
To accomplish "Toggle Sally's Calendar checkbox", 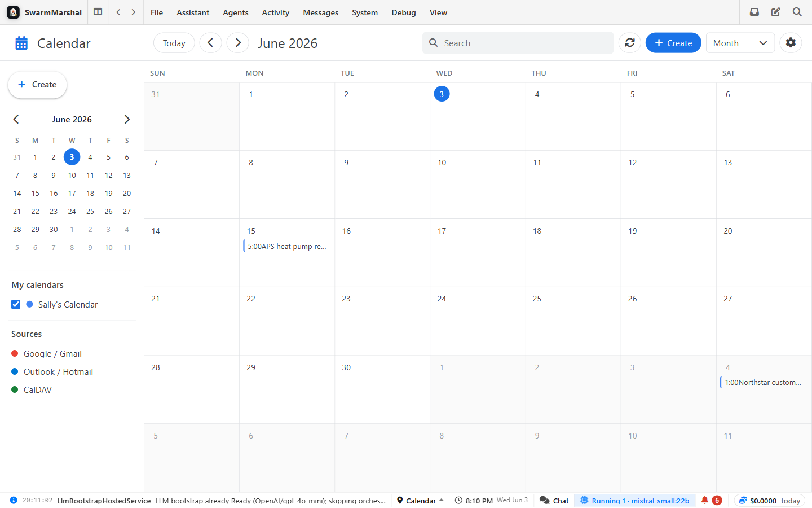I will pyautogui.click(x=16, y=304).
